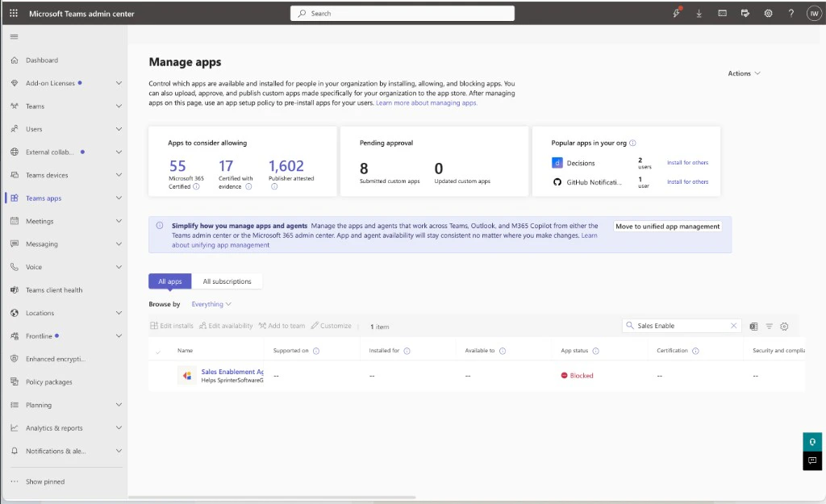Open the what's new lightning icon
The height and width of the screenshot is (504, 826).
[x=677, y=13]
